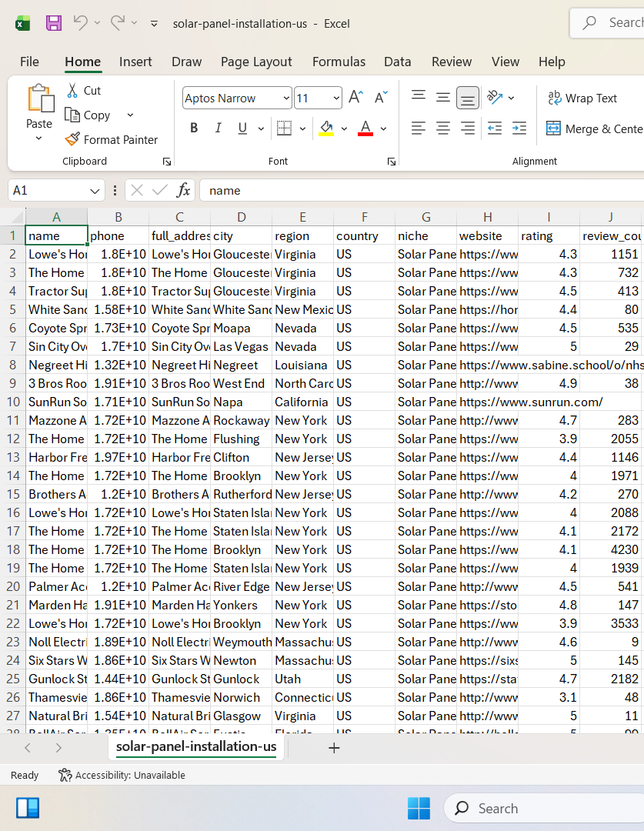Activate the Format Painter tool

[112, 140]
